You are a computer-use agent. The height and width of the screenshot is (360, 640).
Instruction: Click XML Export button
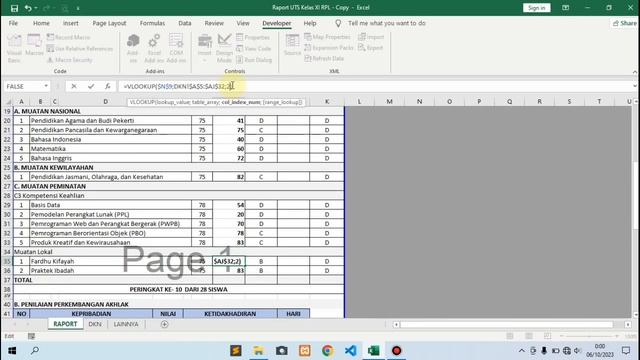click(x=370, y=48)
